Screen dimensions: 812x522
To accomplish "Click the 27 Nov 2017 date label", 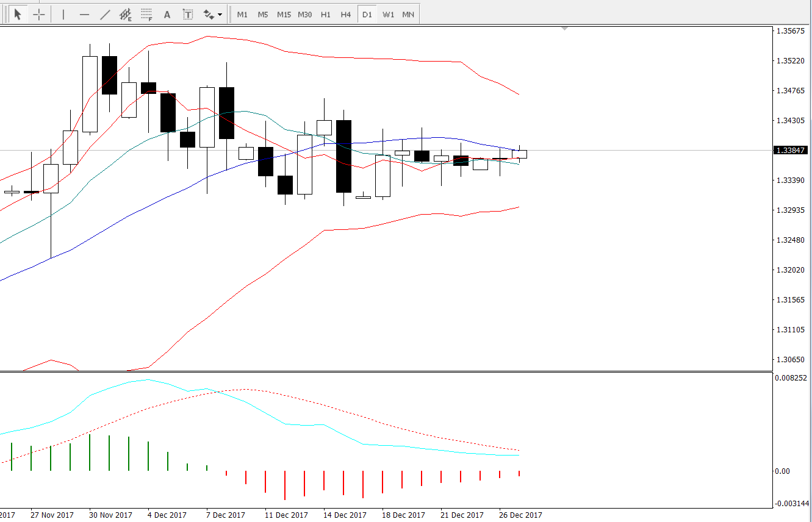I will (x=52, y=515).
